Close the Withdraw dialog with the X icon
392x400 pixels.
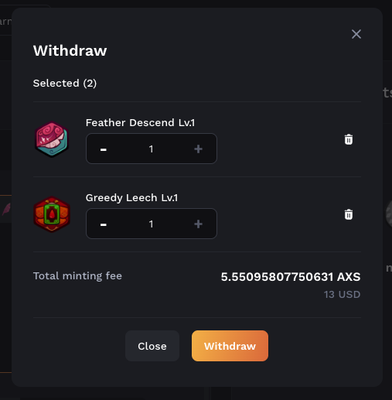[x=356, y=34]
